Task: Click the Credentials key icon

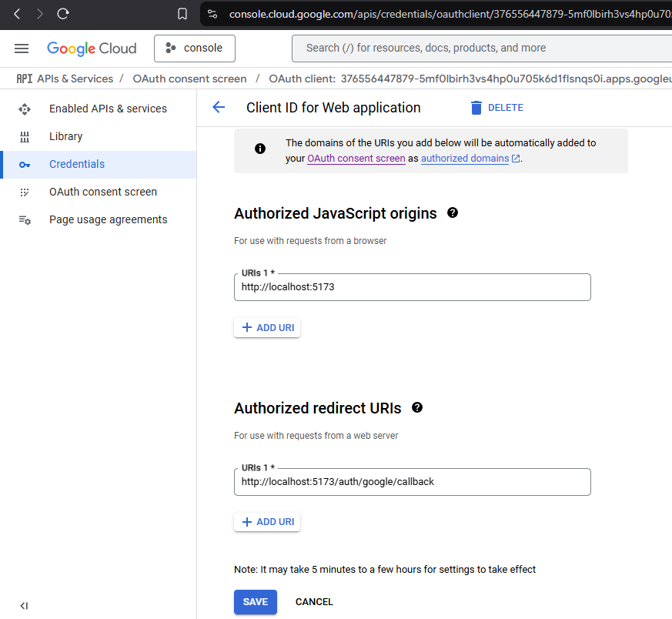Action: pyautogui.click(x=25, y=165)
